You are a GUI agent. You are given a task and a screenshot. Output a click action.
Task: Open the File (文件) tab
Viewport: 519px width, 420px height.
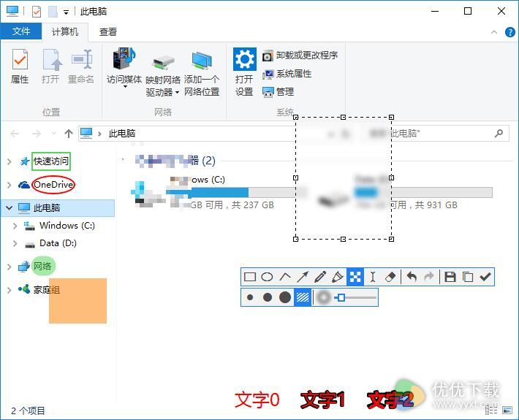[x=21, y=31]
